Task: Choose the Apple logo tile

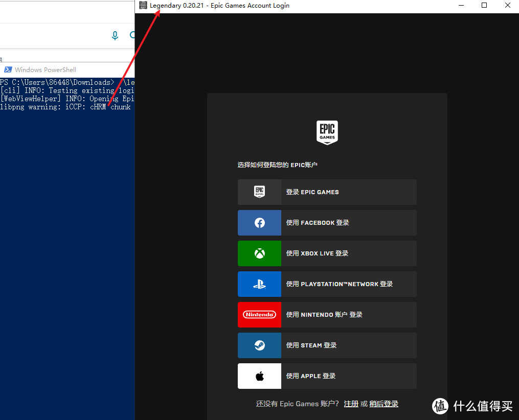Action: pos(260,376)
